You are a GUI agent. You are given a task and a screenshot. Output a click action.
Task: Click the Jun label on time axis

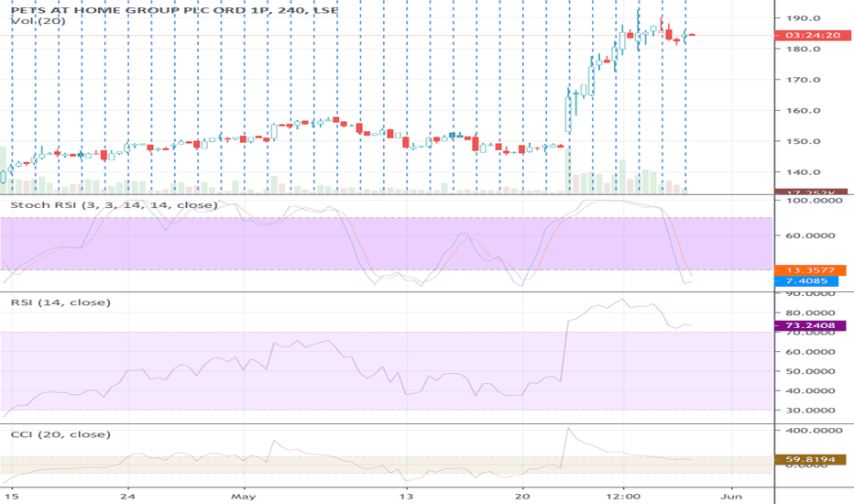731,497
